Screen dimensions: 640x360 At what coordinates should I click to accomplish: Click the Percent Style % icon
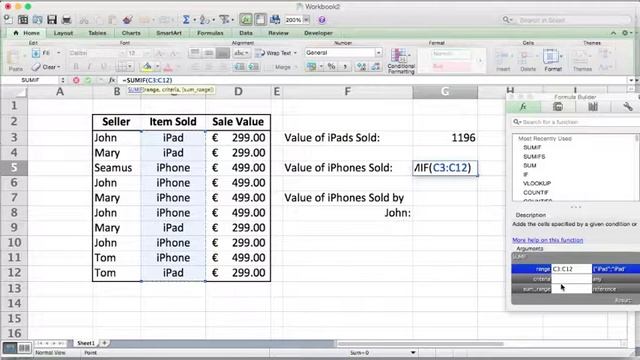[331, 67]
